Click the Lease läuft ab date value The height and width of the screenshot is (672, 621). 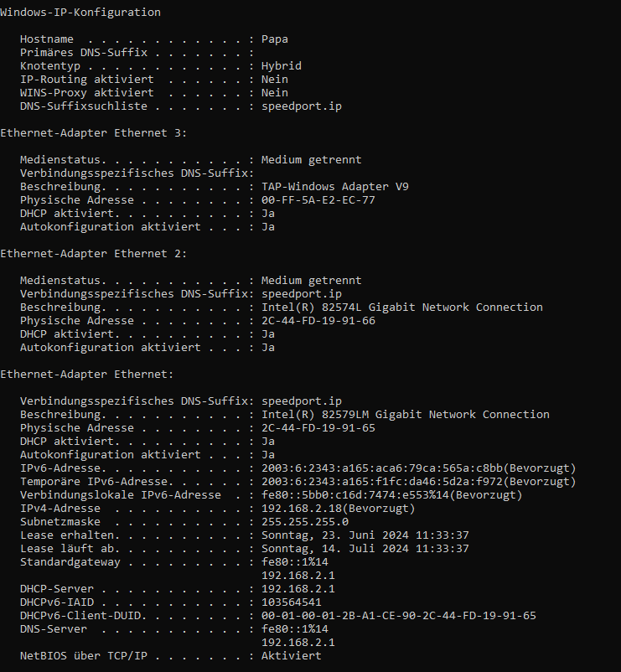365,548
